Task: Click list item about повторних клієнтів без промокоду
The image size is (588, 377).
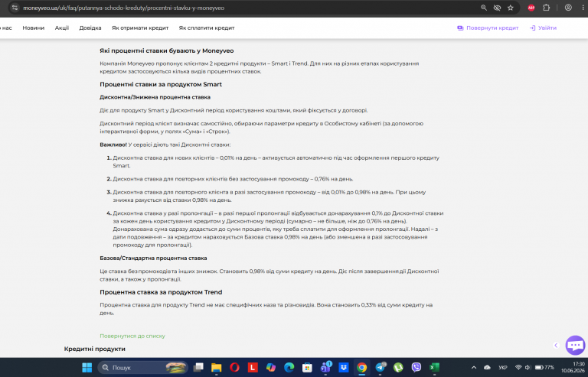Action: tap(233, 179)
